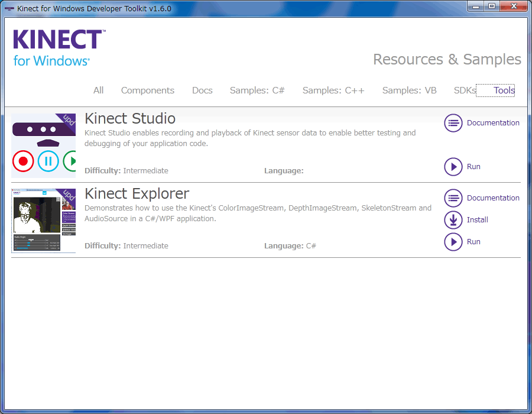Click the Kinect Explorer Install download icon
Screen dimensions: 532x414
pos(453,220)
